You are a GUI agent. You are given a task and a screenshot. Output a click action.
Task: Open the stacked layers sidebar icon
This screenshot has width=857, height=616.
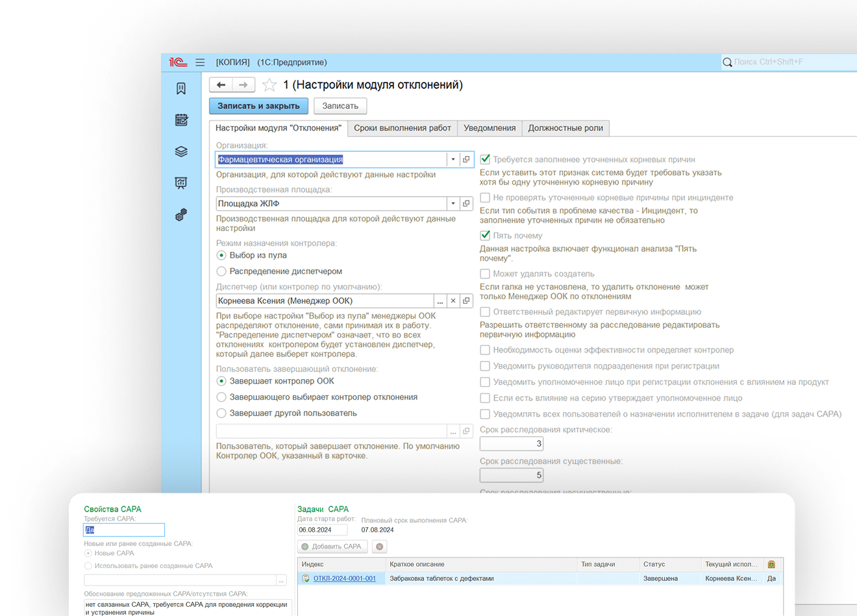coord(181,151)
